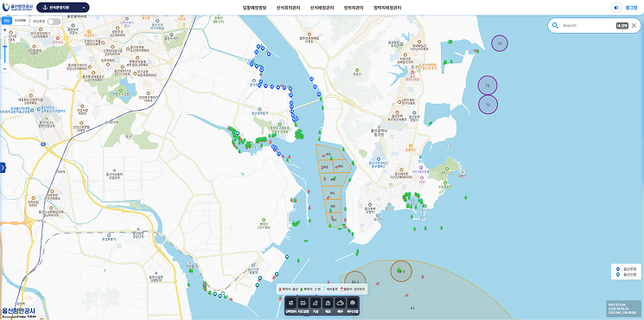This screenshot has height=320, width=644.
Task: Click the E1 anchorage area label
Action: (x=413, y=308)
